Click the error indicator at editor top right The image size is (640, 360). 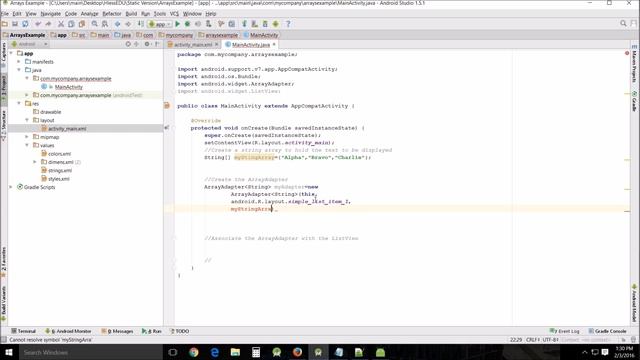[627, 53]
